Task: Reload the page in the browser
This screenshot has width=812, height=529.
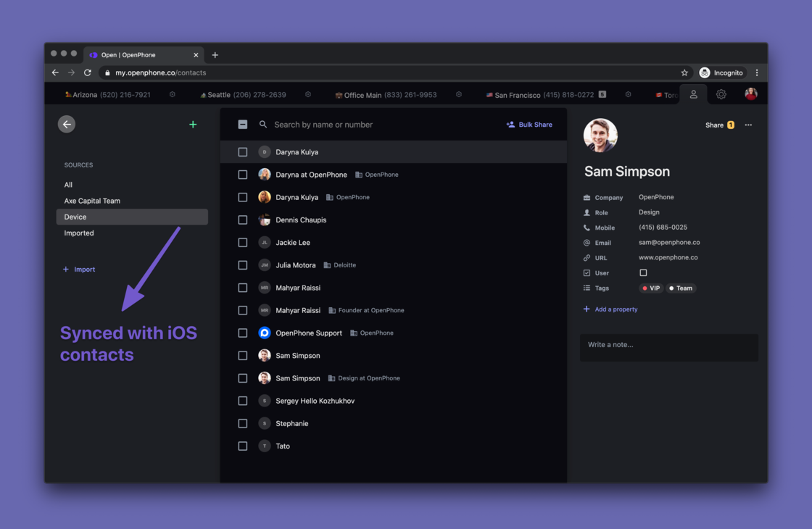Action: coord(88,73)
